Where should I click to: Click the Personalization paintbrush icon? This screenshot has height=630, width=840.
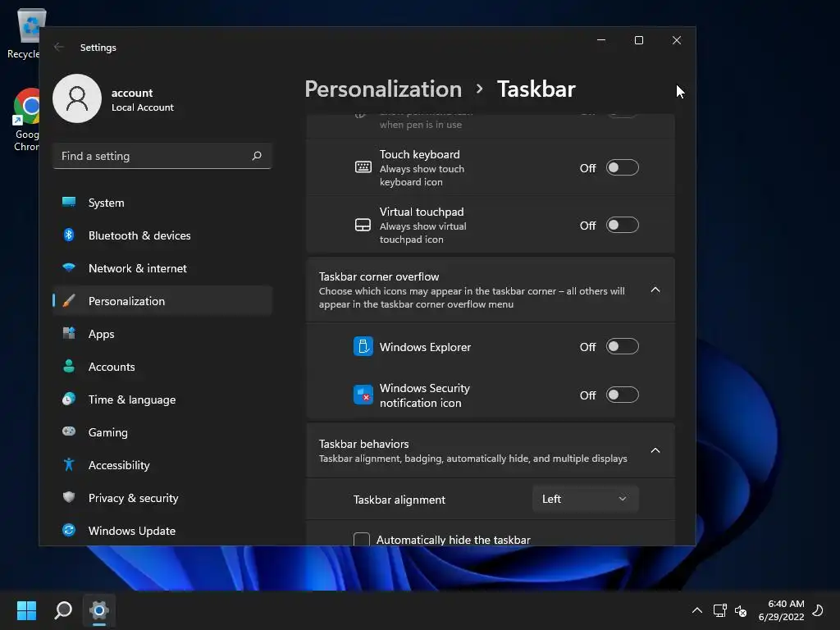coord(69,300)
